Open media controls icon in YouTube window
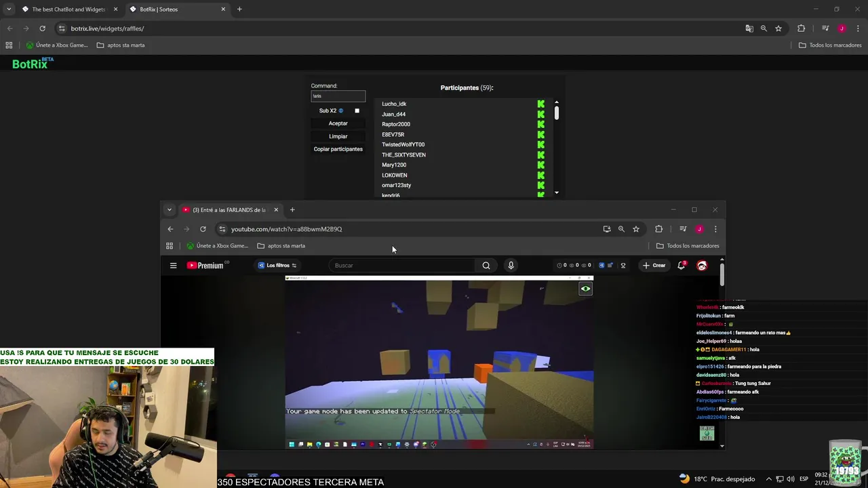Image resolution: width=868 pixels, height=488 pixels. [x=683, y=229]
